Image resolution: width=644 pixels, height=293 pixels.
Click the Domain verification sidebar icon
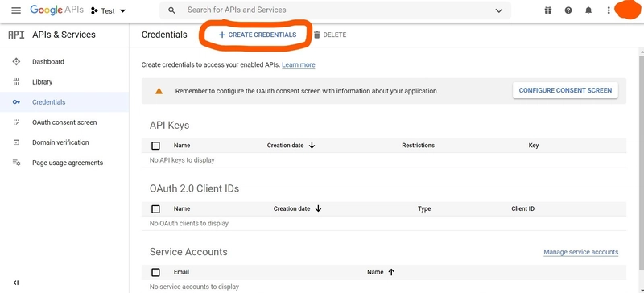(16, 142)
